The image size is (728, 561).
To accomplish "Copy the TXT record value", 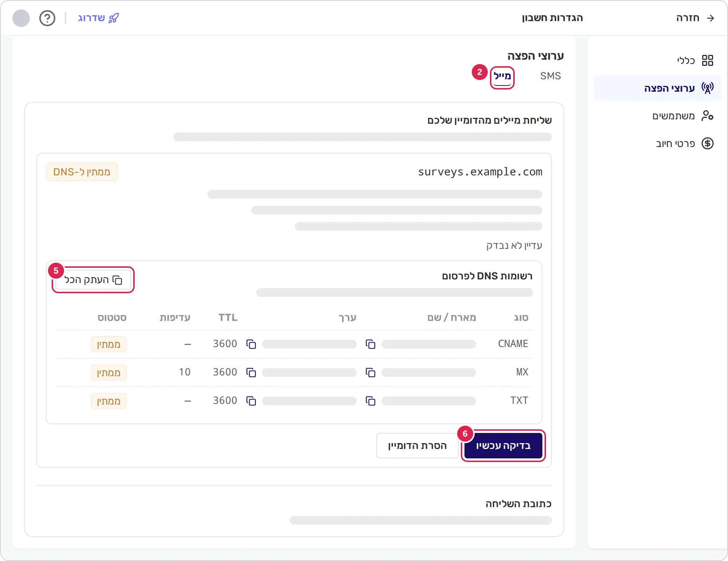I will 251,401.
